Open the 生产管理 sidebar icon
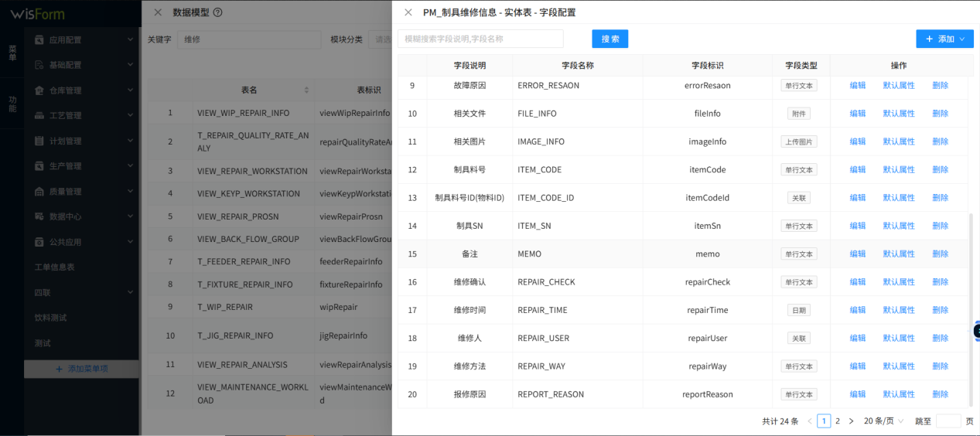980x436 pixels. [39, 166]
